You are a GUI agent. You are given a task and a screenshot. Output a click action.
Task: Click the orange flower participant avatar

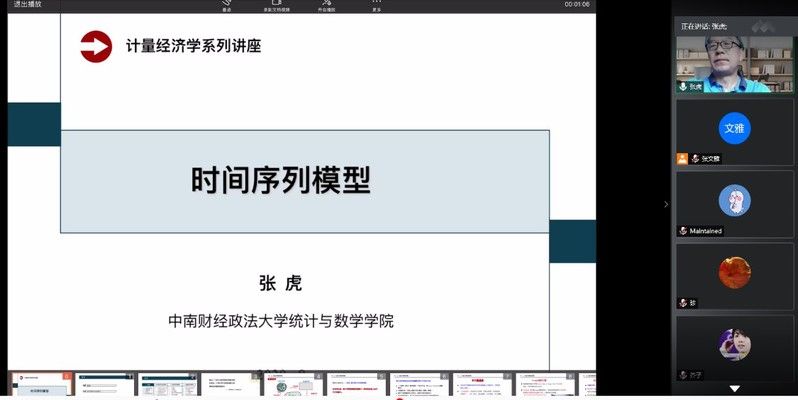734,272
